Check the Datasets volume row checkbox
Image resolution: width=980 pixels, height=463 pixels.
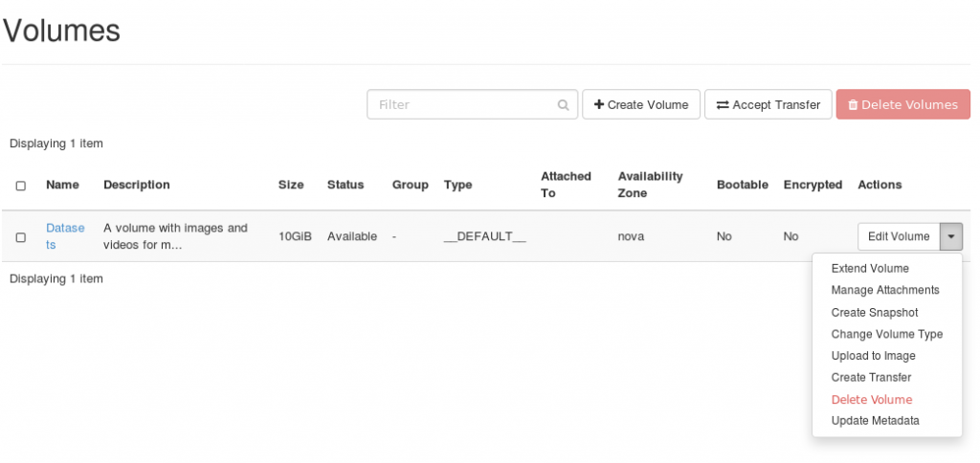[21, 237]
